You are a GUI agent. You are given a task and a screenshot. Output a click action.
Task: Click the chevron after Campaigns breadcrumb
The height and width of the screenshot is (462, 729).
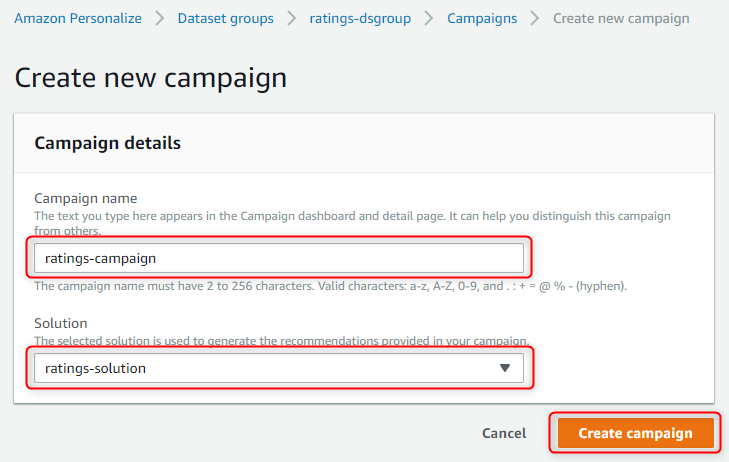[x=535, y=19]
